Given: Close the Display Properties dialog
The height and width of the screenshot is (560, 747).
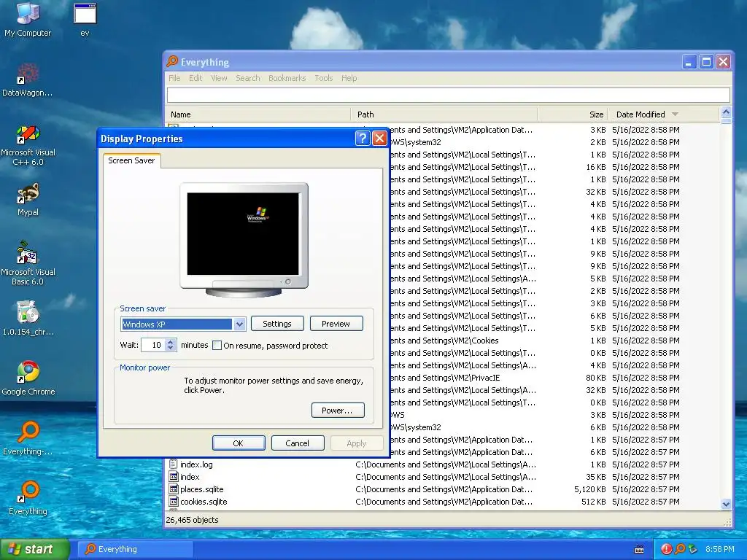Looking at the screenshot, I should pos(379,139).
